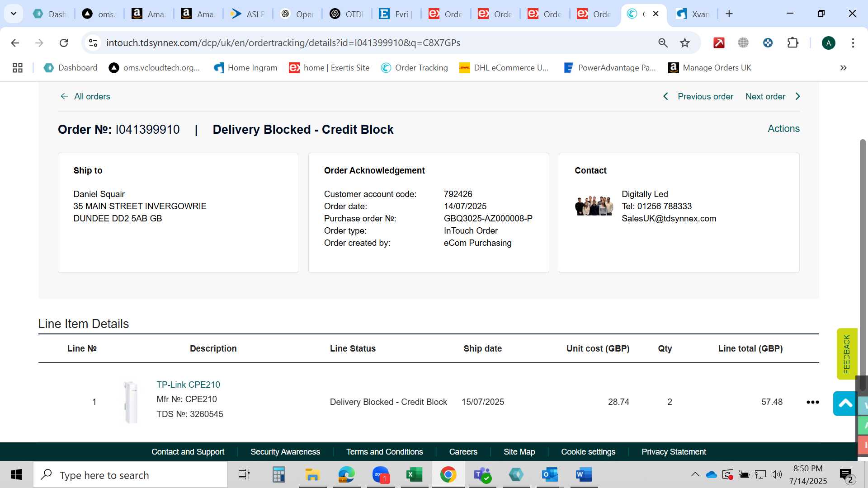Open File Explorer from the taskbar
The height and width of the screenshot is (488, 868).
pos(312,475)
